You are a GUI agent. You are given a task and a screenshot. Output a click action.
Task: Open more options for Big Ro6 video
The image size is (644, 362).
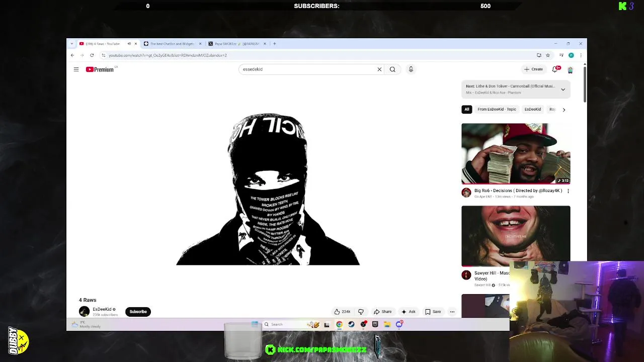click(x=568, y=191)
